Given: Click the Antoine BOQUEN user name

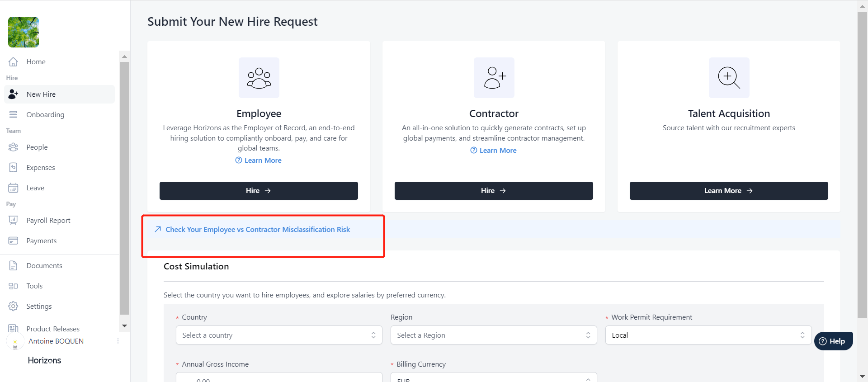Looking at the screenshot, I should point(56,341).
